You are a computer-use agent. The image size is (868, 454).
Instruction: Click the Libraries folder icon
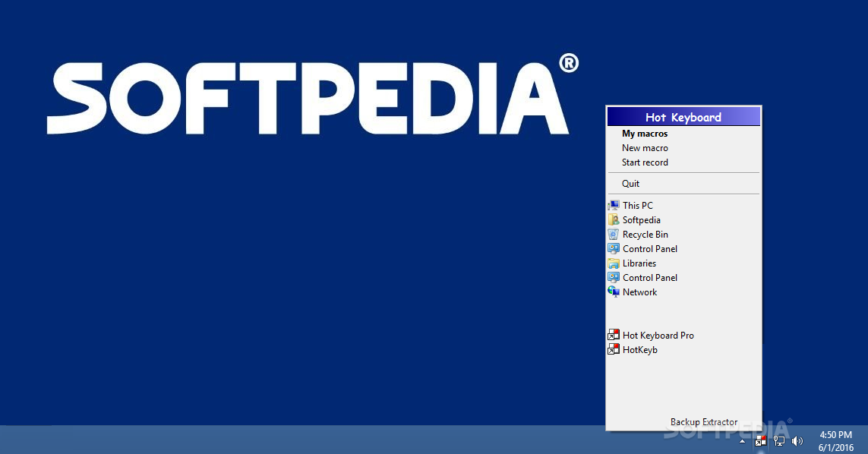614,263
